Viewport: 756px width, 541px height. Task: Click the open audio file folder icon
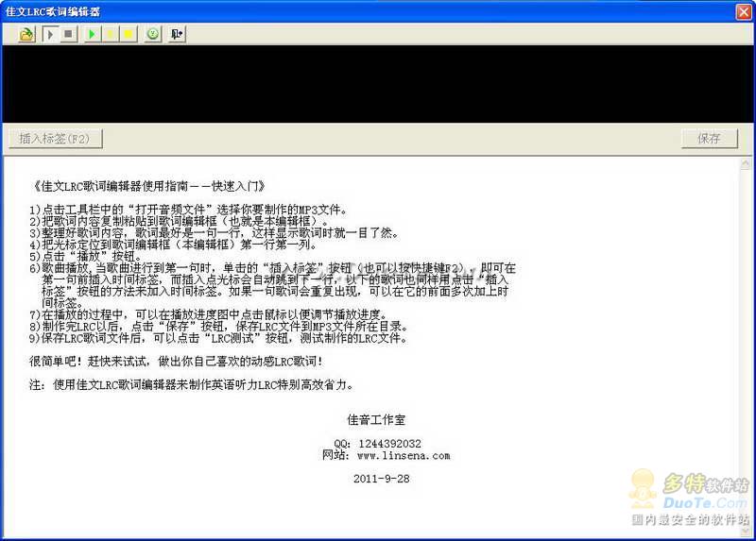pos(26,34)
